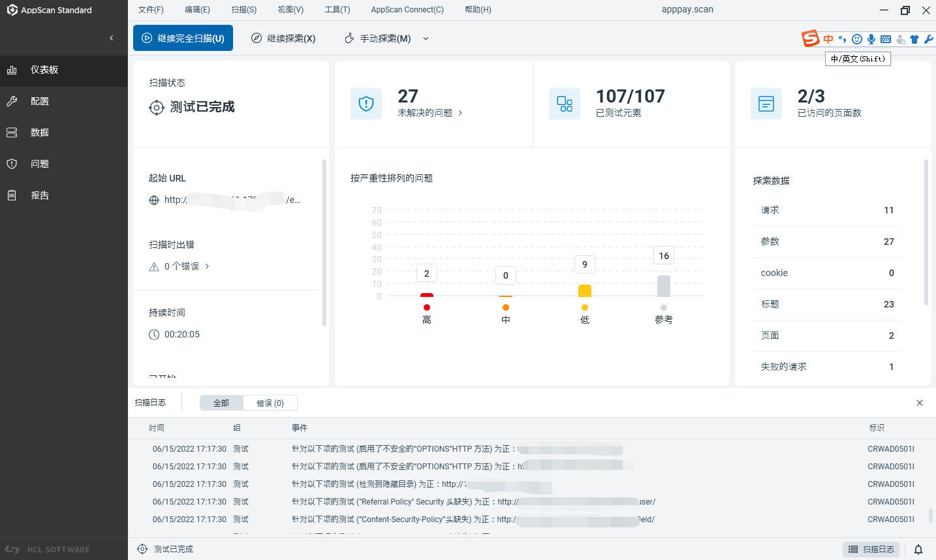Viewport: 936px width, 560px height.
Task: Open the Configuration (配置) wrench icon
Action: pyautogui.click(x=12, y=101)
